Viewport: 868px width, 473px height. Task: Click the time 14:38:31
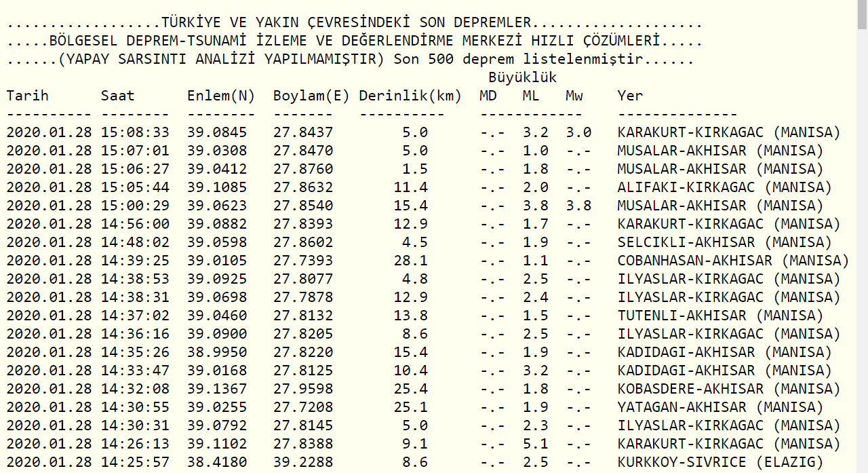pos(135,297)
